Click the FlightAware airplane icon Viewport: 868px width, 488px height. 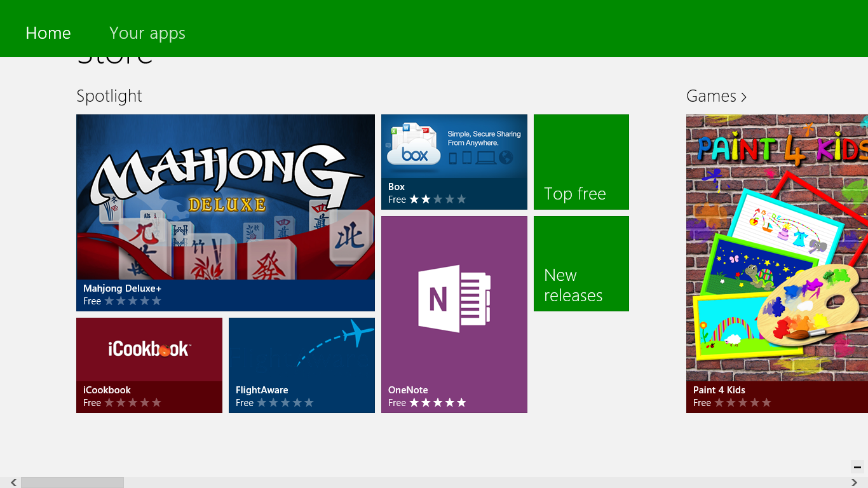[357, 332]
